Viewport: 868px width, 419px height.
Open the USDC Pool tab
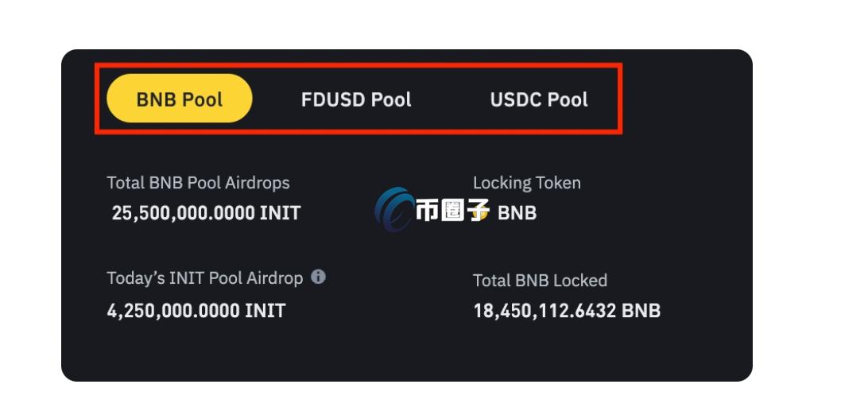click(539, 99)
